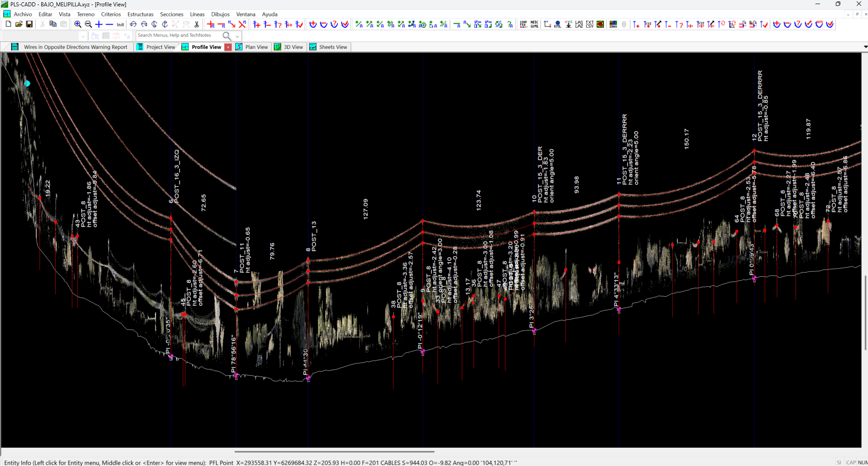Click the POST_13 structure label
This screenshot has width=868, height=466.
click(x=314, y=236)
